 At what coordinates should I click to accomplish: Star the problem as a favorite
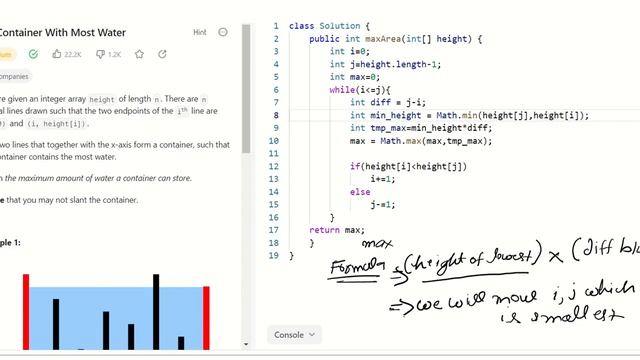(139, 54)
